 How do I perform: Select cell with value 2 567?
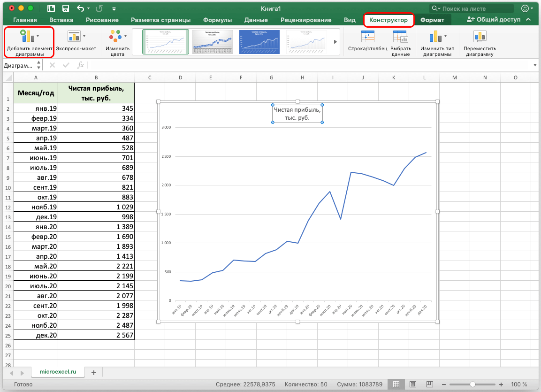click(x=96, y=335)
